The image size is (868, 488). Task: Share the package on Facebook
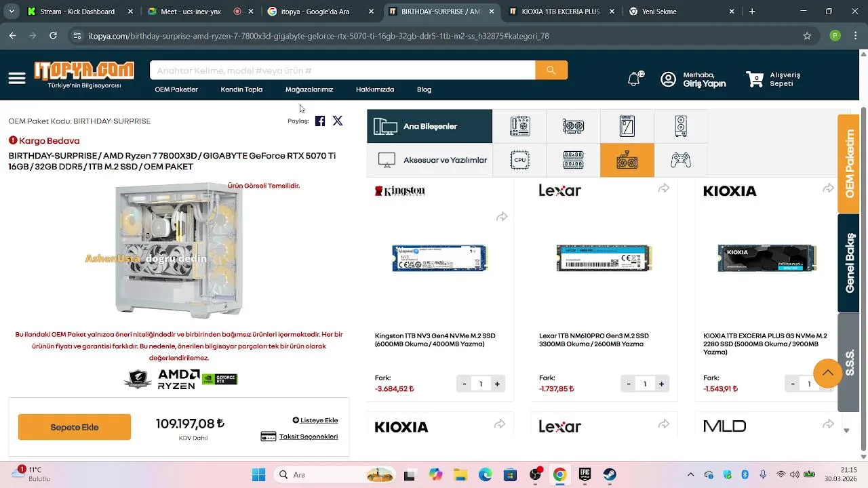coord(320,121)
